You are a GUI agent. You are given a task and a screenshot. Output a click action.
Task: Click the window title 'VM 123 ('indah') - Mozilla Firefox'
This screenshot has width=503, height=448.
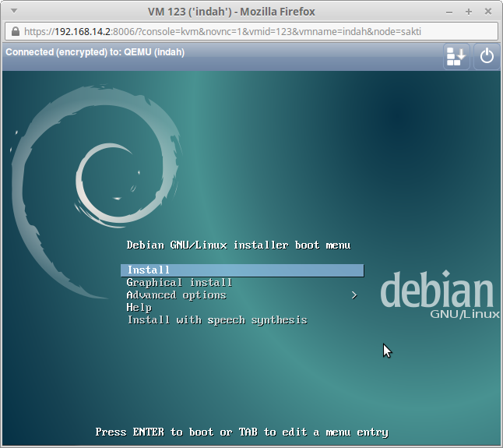pyautogui.click(x=231, y=12)
